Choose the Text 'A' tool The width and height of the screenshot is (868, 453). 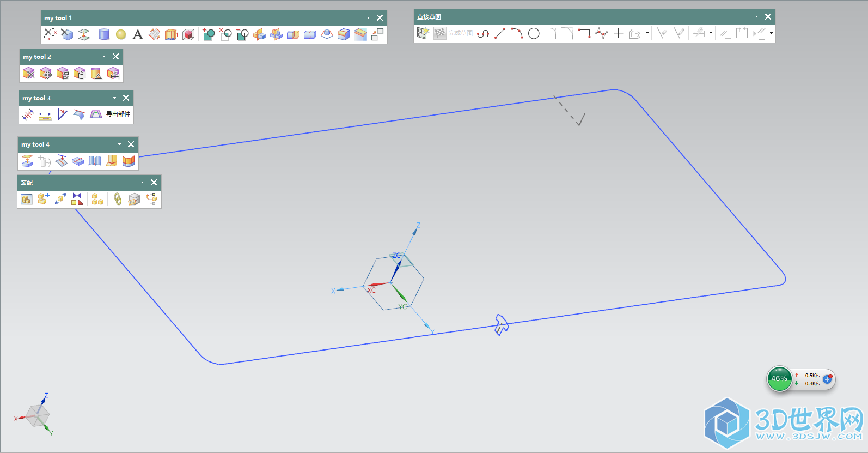point(138,34)
